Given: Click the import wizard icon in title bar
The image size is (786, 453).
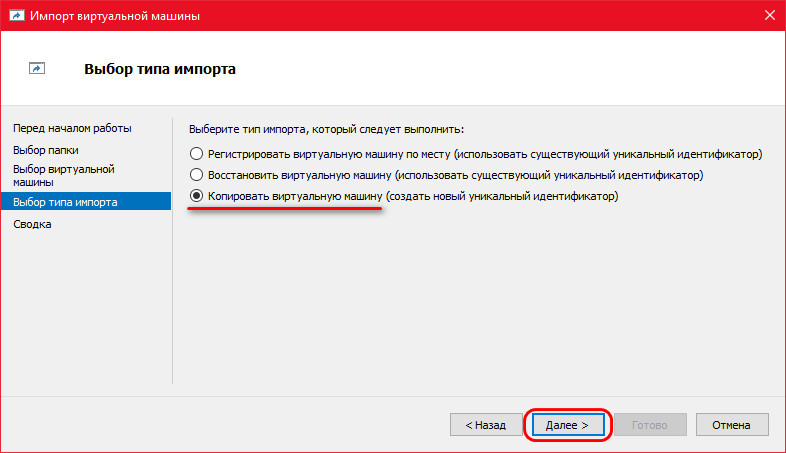Looking at the screenshot, I should point(17,16).
